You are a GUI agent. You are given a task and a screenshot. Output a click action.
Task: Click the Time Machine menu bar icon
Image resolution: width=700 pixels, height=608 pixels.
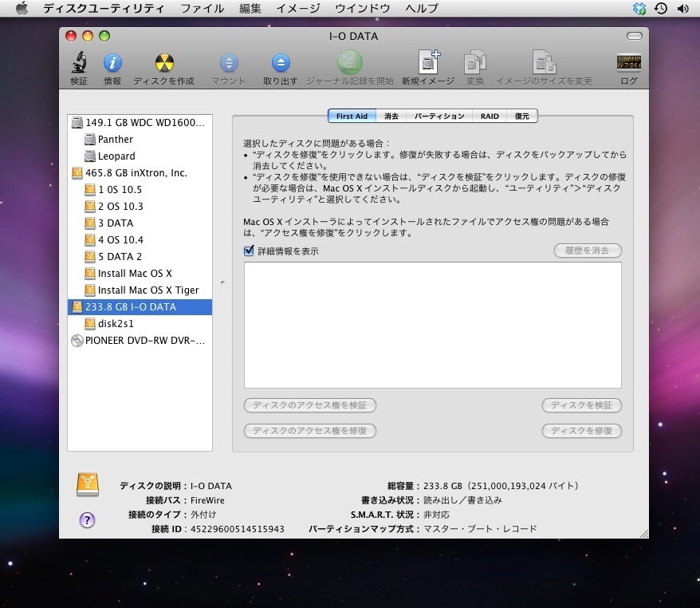tap(661, 9)
